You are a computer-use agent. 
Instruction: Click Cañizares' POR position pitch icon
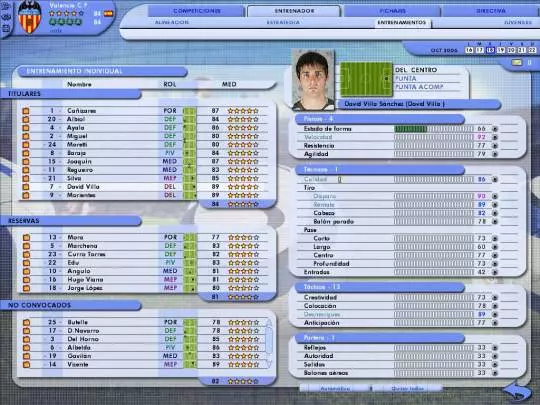(x=189, y=111)
